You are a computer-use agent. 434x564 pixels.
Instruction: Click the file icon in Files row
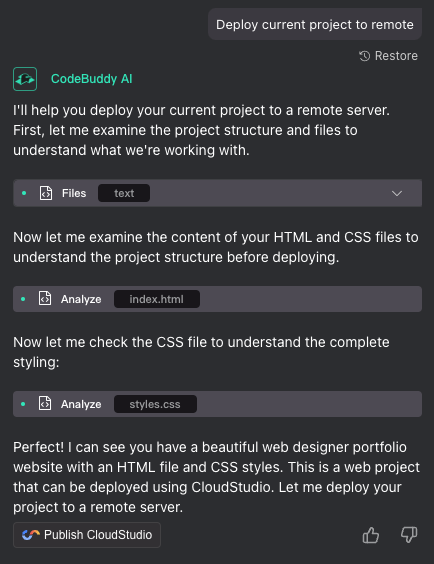[x=46, y=193]
